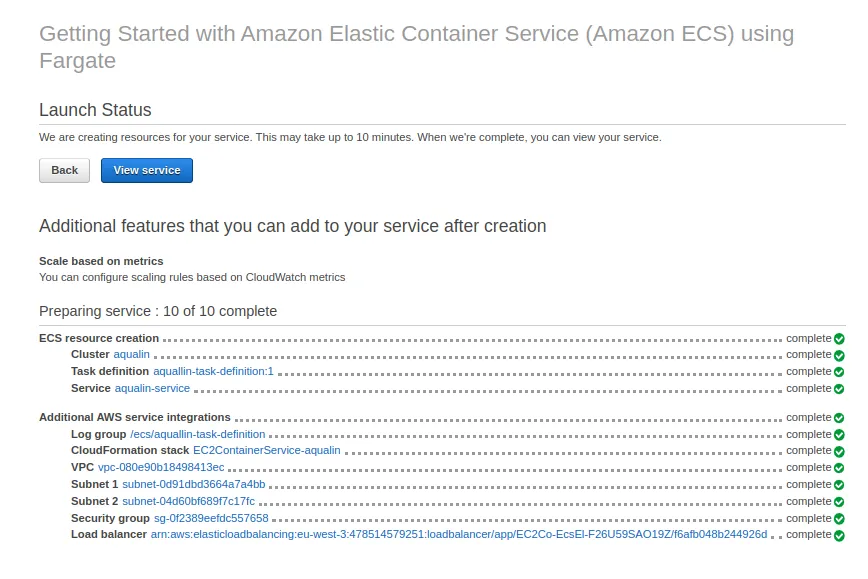The image size is (868, 579).
Task: Open Subnet 2 subnet-04d60bf689f7c17fc link
Action: [189, 502]
